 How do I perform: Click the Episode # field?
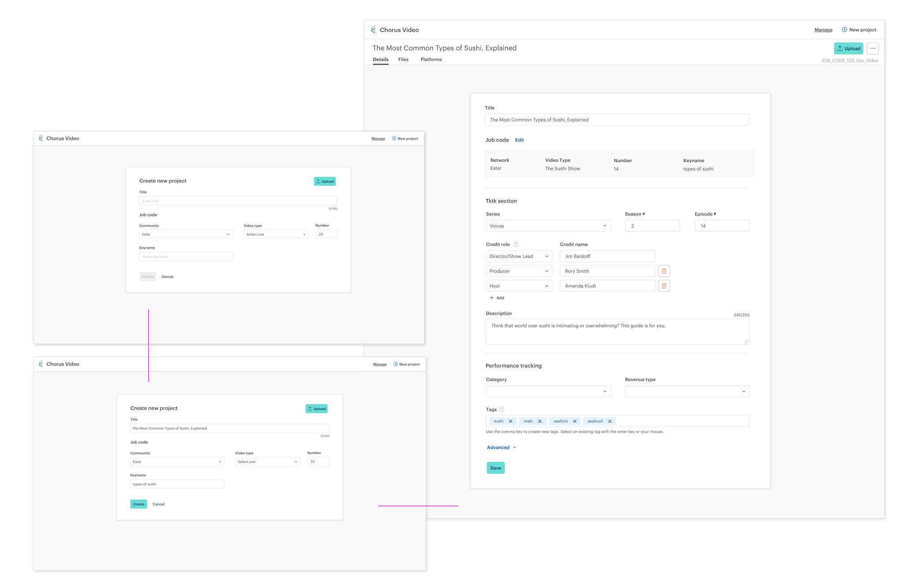coord(722,226)
